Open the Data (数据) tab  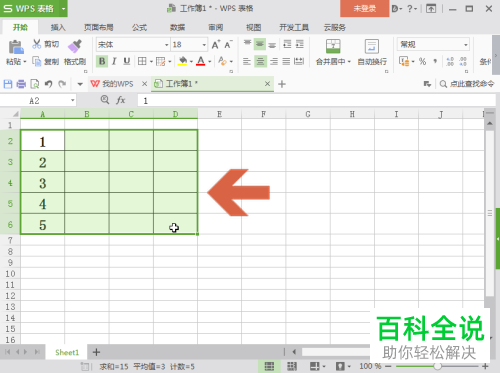[177, 27]
